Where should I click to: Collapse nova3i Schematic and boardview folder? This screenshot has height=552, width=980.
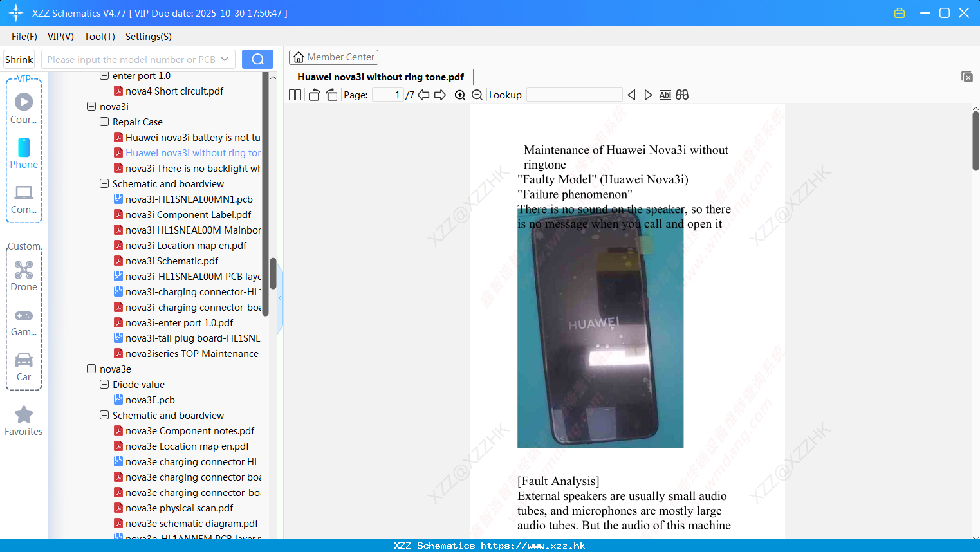pos(104,183)
